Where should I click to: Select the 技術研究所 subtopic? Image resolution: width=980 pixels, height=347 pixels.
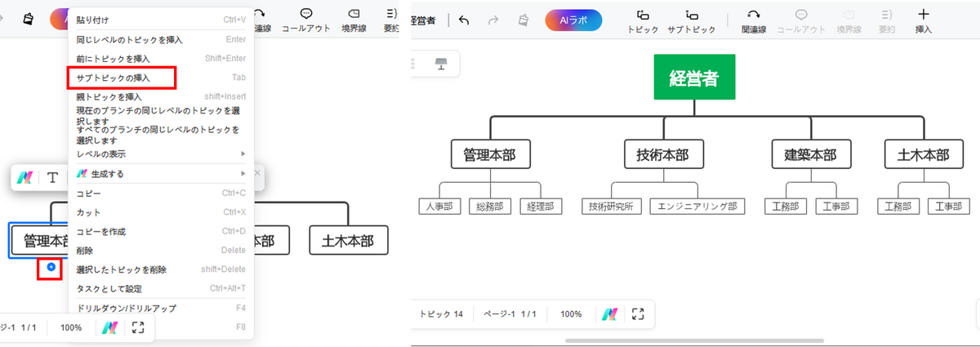tap(612, 207)
